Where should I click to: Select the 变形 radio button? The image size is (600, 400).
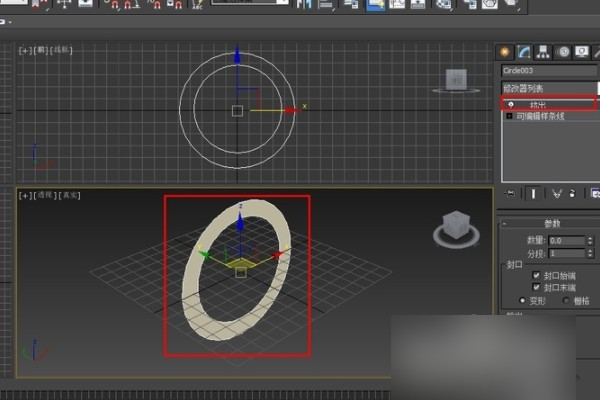pos(522,300)
